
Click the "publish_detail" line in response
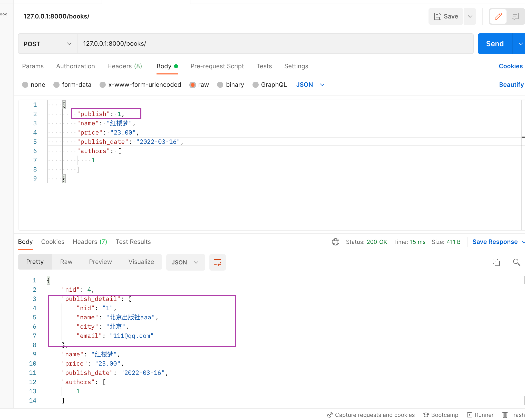pos(97,299)
